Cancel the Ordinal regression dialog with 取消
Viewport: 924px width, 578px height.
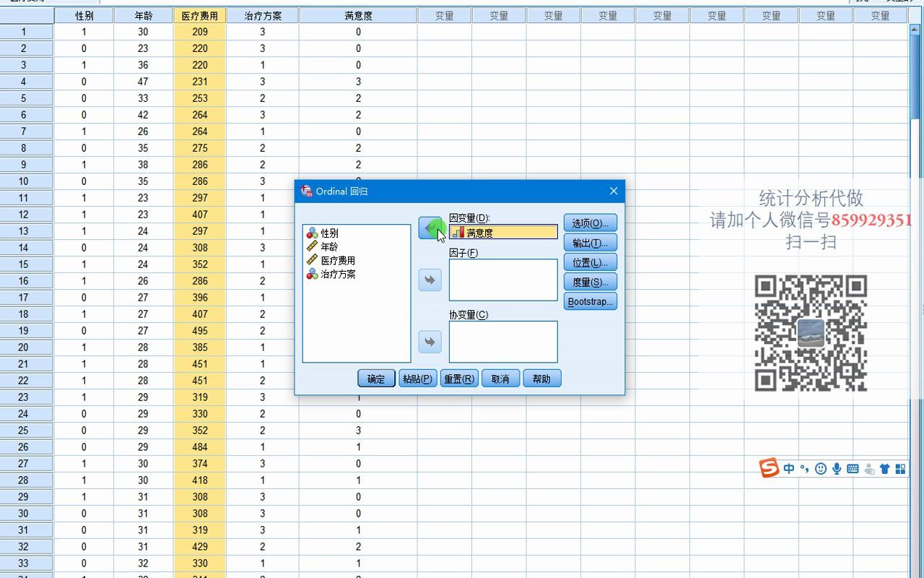501,379
